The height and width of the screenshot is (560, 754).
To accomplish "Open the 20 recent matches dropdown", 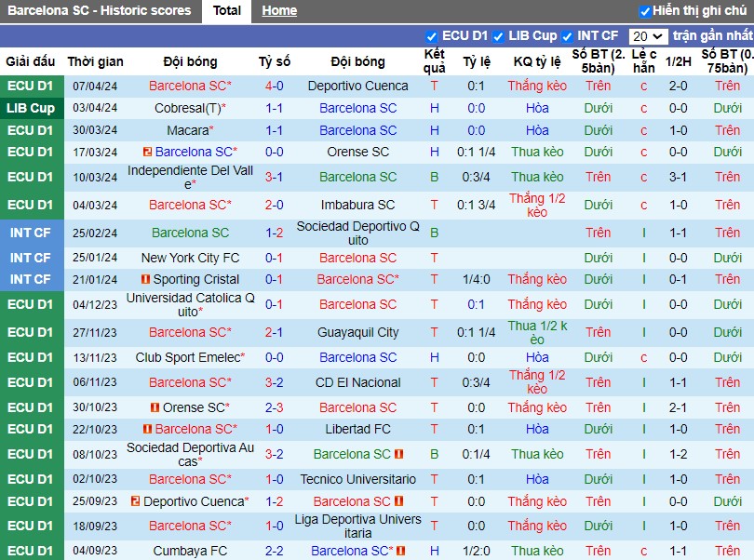I will click(x=648, y=36).
